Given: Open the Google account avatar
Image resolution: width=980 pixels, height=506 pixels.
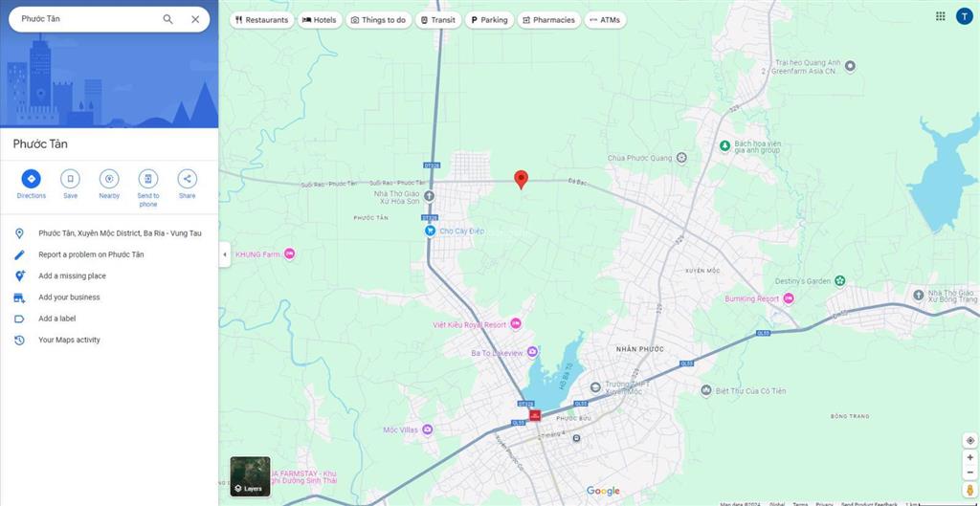Looking at the screenshot, I should click(x=964, y=16).
